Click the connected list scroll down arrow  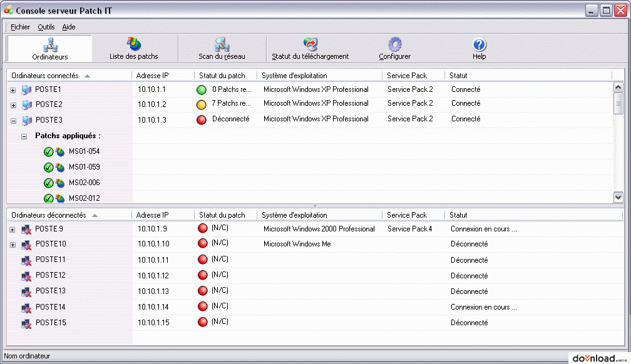click(618, 197)
